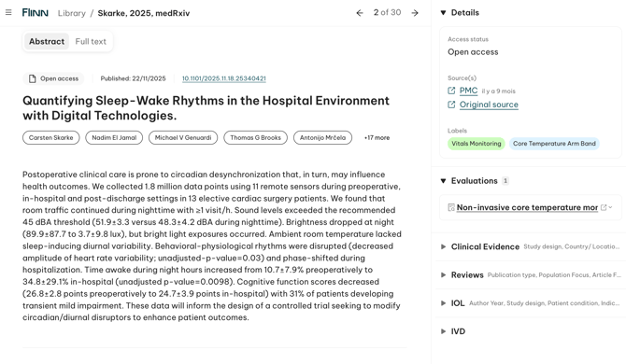Expand the Clinical Evidence section
Viewport: 626px width, 364px height.
(x=443, y=246)
